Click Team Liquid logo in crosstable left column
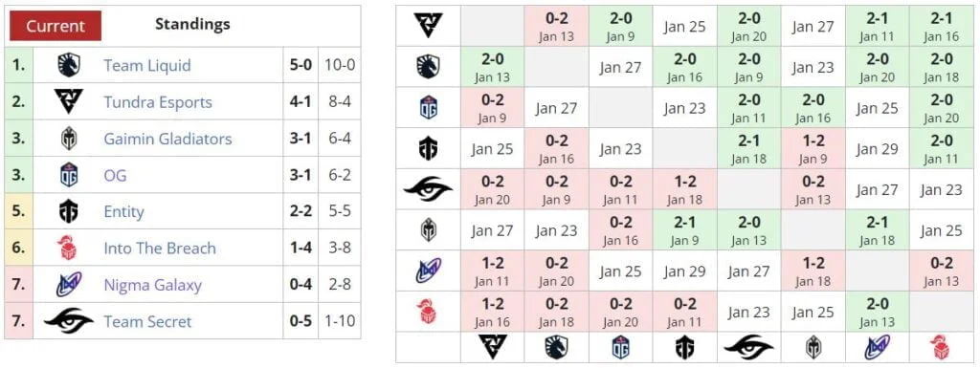Image resolution: width=980 pixels, height=368 pixels. (x=429, y=67)
